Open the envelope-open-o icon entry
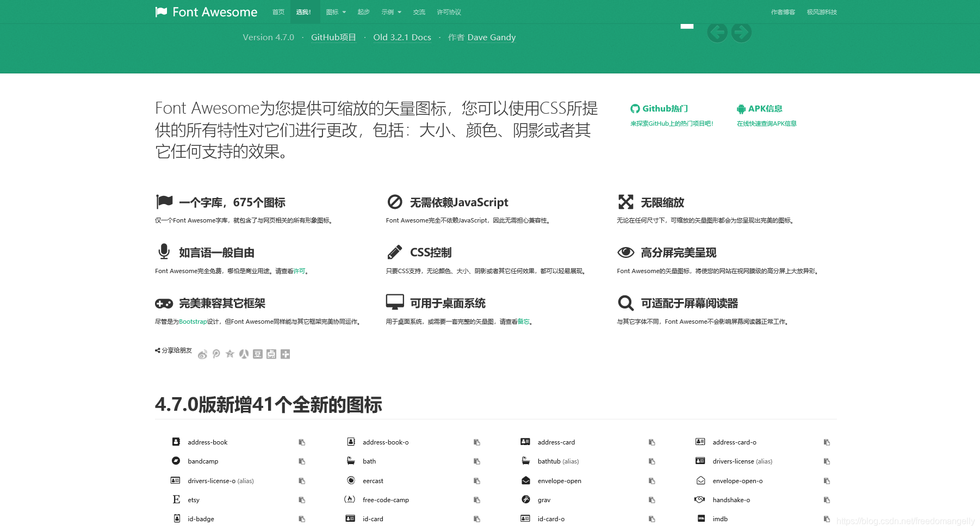The height and width of the screenshot is (531, 980). [x=729, y=481]
